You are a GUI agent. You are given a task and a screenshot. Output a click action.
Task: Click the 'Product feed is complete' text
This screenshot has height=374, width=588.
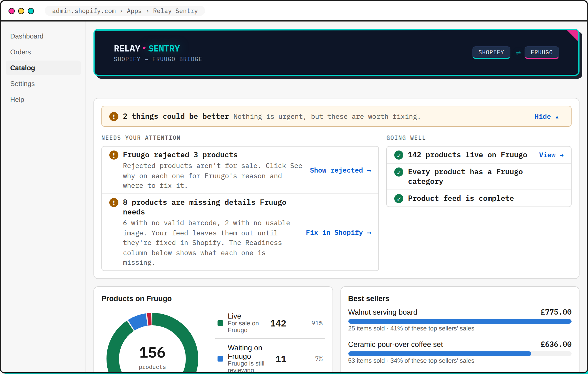(x=461, y=199)
